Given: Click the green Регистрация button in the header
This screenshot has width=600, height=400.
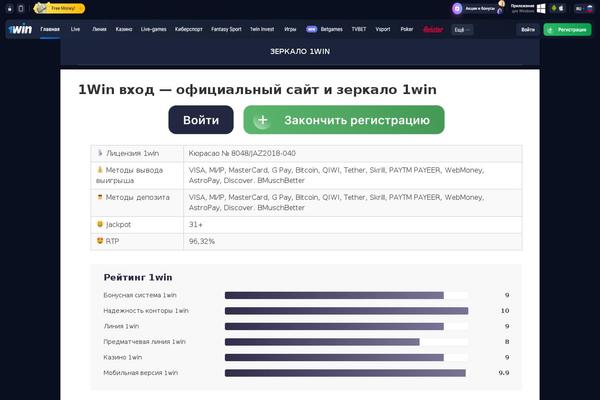Looking at the screenshot, I should click(567, 29).
